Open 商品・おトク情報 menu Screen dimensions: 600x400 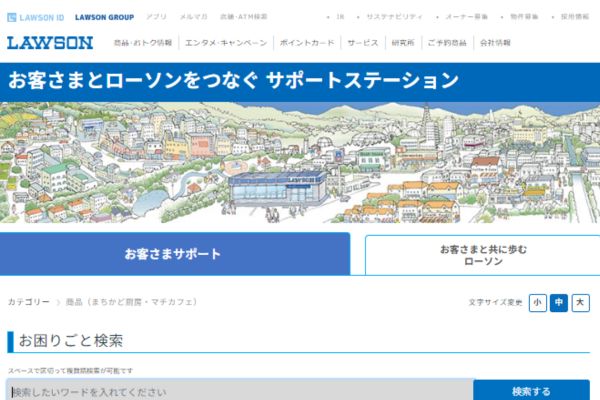tap(143, 44)
